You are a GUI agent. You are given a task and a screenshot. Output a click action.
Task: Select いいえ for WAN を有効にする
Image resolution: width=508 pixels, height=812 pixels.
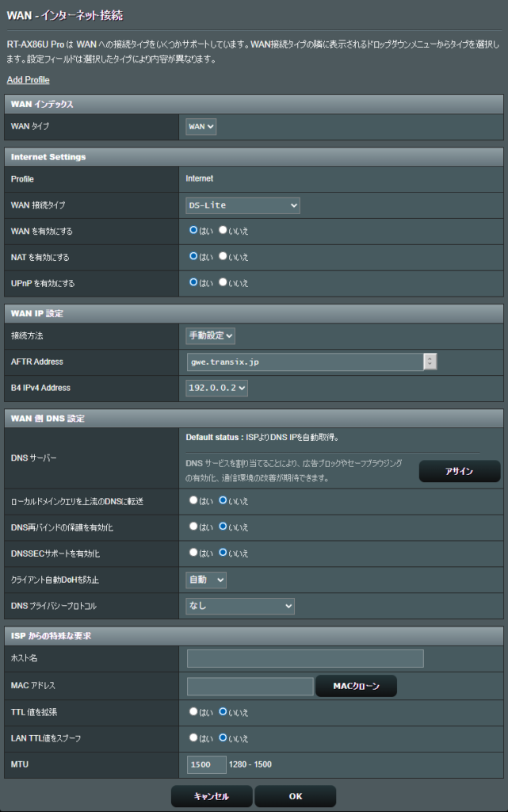[x=223, y=231]
